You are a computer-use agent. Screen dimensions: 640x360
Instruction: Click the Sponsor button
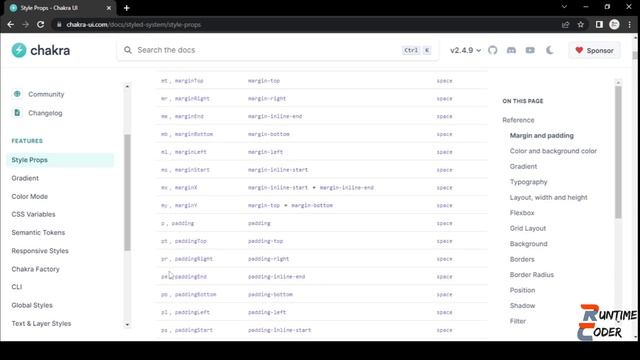coord(594,50)
